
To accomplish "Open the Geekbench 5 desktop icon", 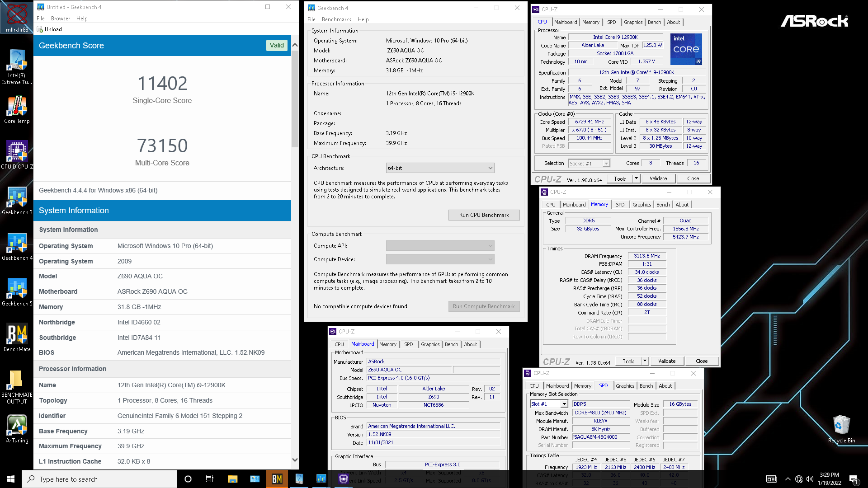I will coord(17,292).
